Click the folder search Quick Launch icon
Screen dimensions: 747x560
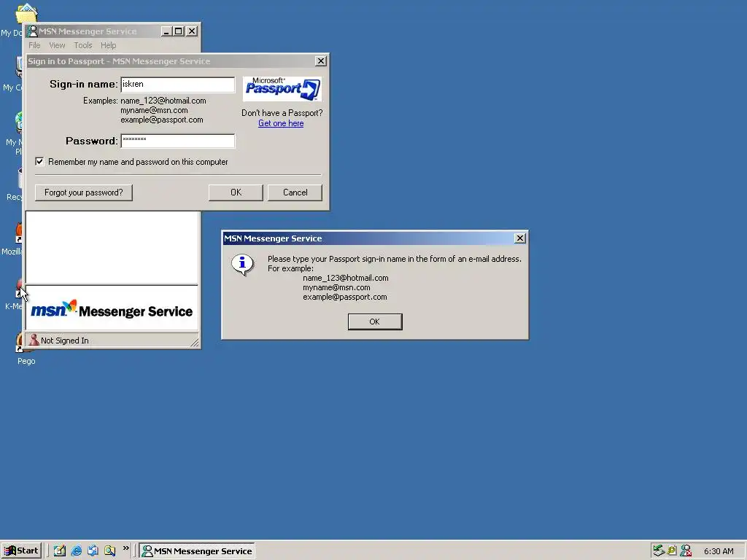tap(109, 551)
